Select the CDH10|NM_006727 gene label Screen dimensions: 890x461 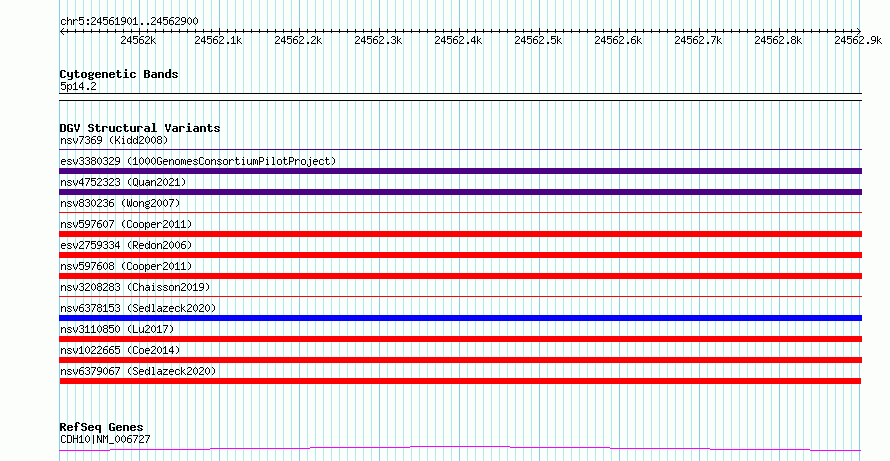click(x=105, y=439)
